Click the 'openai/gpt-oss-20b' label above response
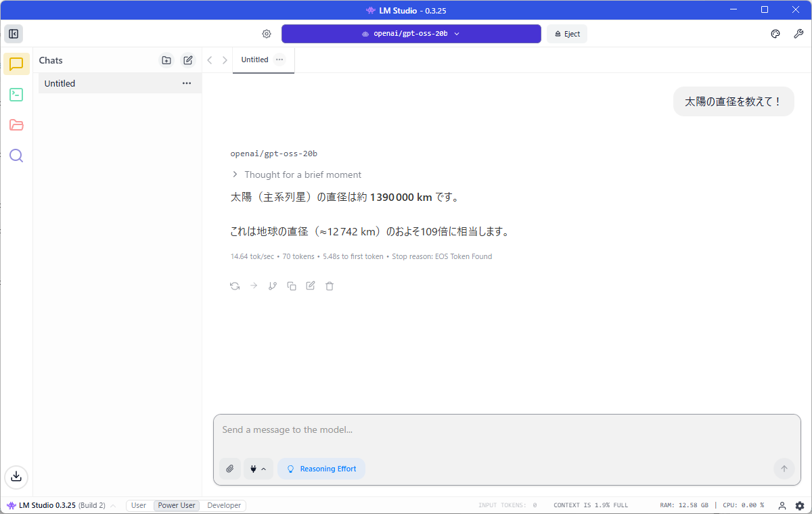812x514 pixels. tap(274, 154)
